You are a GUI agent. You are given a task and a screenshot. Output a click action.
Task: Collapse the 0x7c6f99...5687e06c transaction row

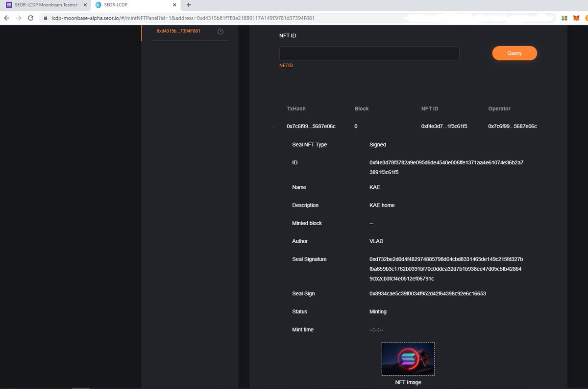[x=273, y=127]
